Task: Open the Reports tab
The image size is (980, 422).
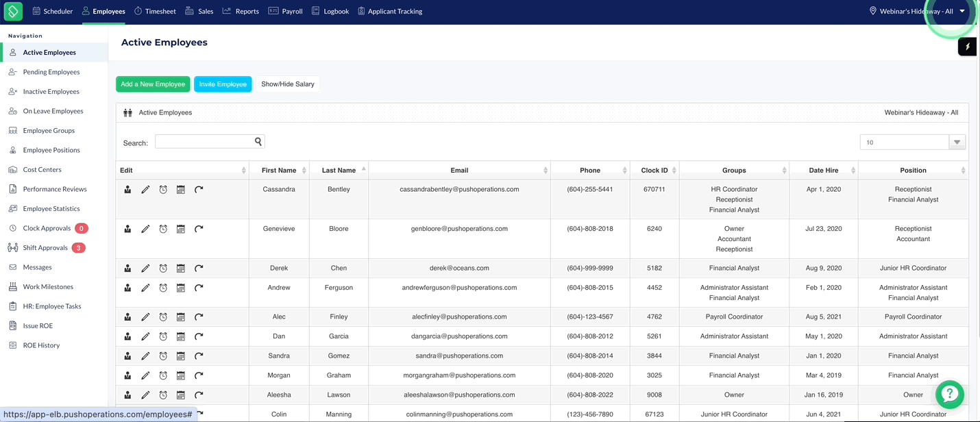Action: [x=241, y=11]
